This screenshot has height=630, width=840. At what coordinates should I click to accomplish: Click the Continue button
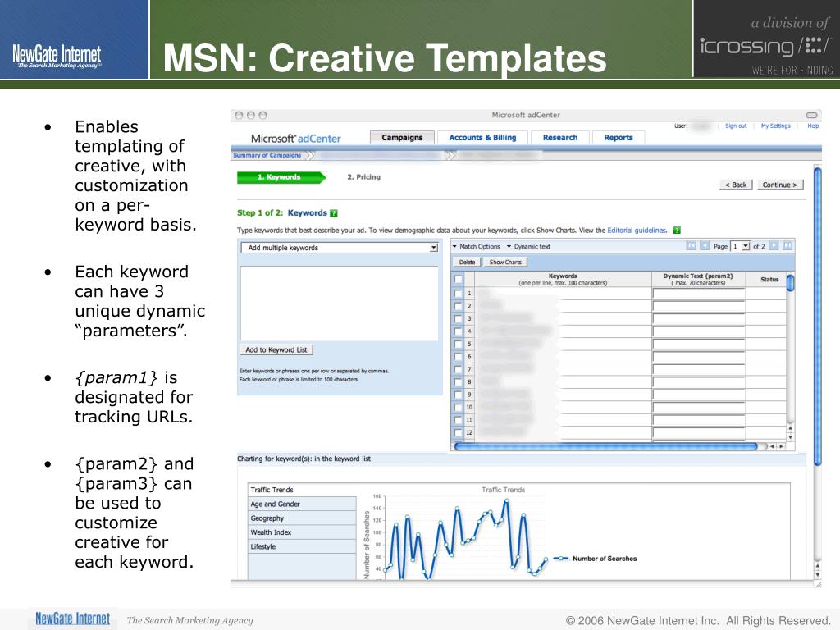(x=779, y=185)
